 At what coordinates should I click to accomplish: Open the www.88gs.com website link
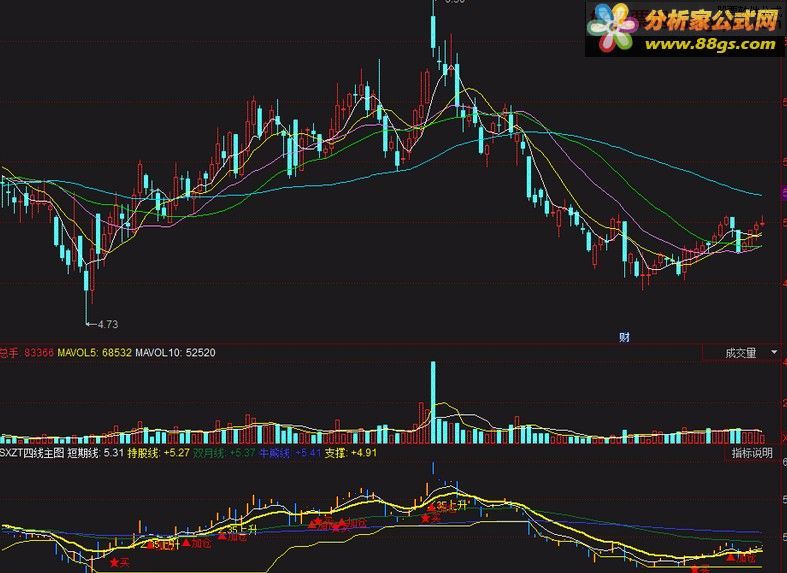[x=710, y=44]
